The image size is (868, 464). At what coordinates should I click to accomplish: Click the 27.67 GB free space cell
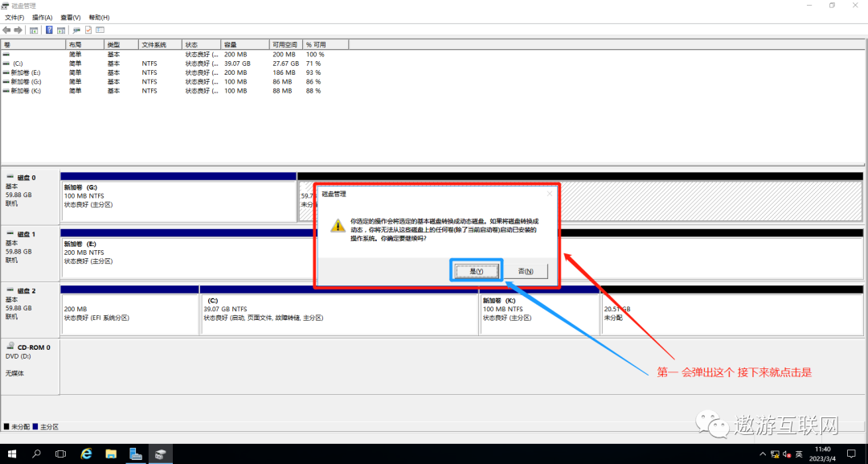click(285, 64)
